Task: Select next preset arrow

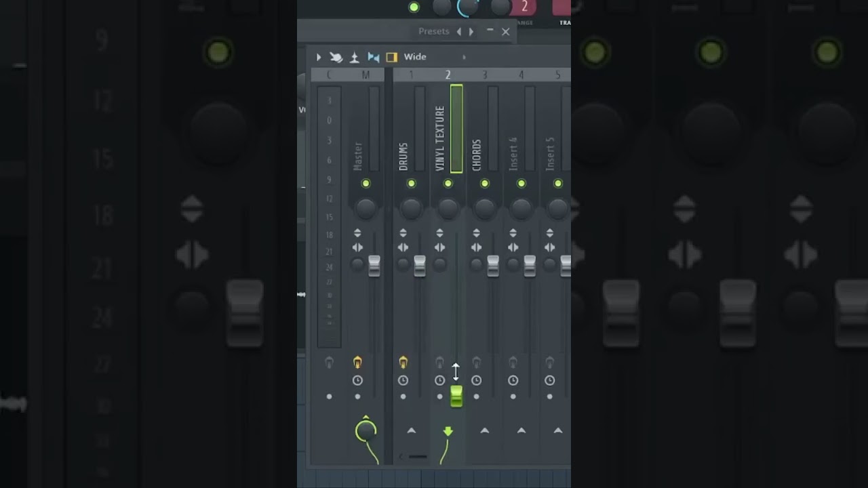Action: (471, 32)
